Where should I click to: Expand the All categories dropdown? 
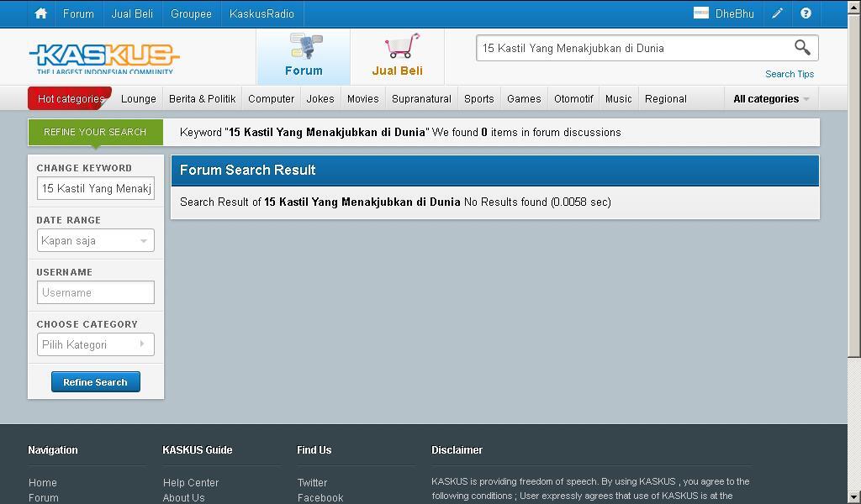[772, 99]
